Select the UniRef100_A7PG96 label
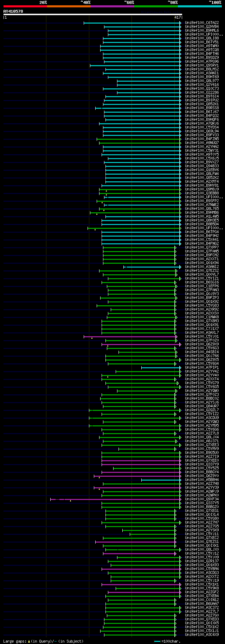The height and width of the screenshot is (644, 225). tap(202, 62)
